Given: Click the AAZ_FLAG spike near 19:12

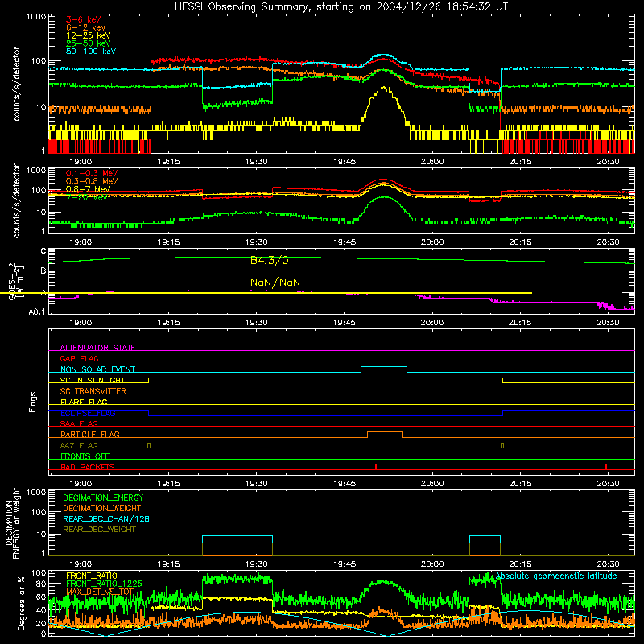Looking at the screenshot, I should pos(149,445).
